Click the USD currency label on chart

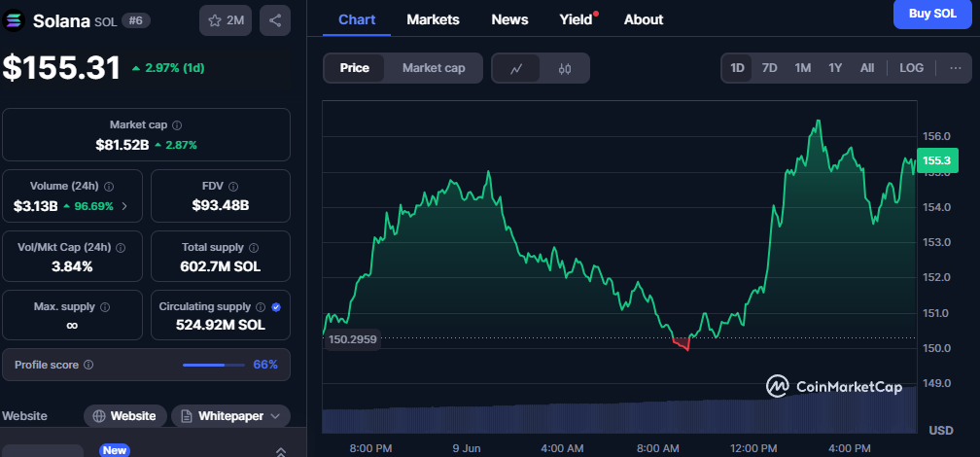click(941, 430)
